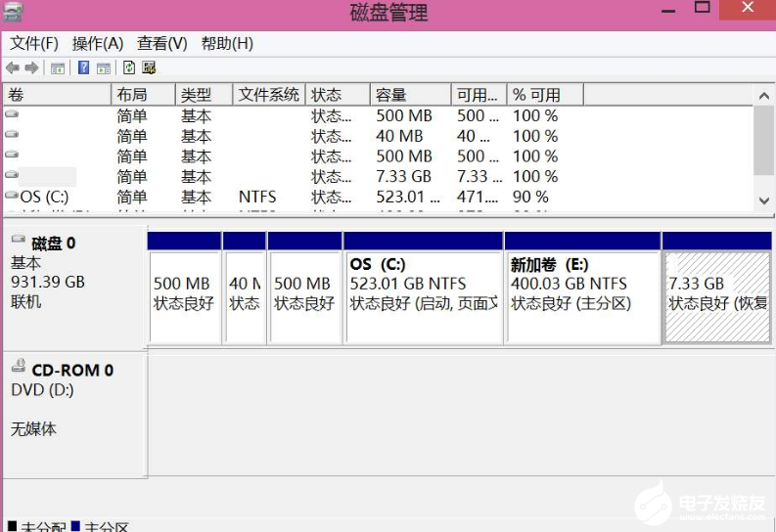Image resolution: width=776 pixels, height=532 pixels.
Task: Click the 7.33 GB capacity cell in list
Action: pyautogui.click(x=403, y=176)
